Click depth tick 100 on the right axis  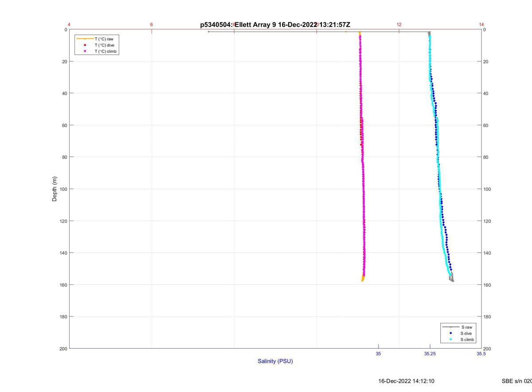click(487, 189)
